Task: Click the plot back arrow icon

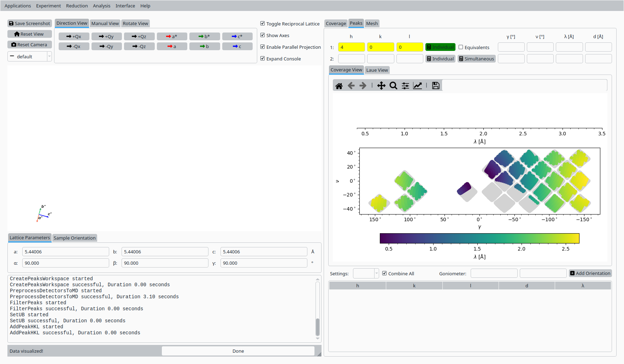Action: click(x=351, y=86)
